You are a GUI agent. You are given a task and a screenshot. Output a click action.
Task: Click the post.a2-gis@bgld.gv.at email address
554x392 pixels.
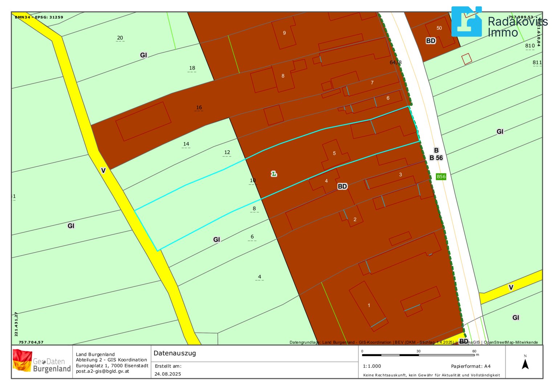[x=102, y=371]
